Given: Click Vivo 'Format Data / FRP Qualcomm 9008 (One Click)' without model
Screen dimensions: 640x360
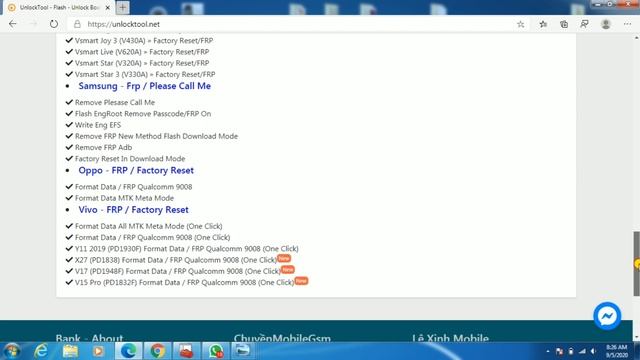Looking at the screenshot, I should click(153, 238).
